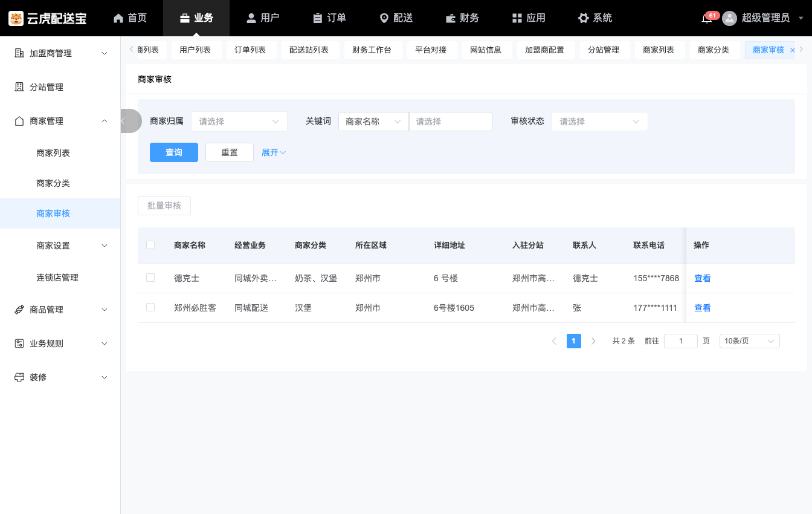
Task: Click the 重置 button
Action: click(230, 152)
